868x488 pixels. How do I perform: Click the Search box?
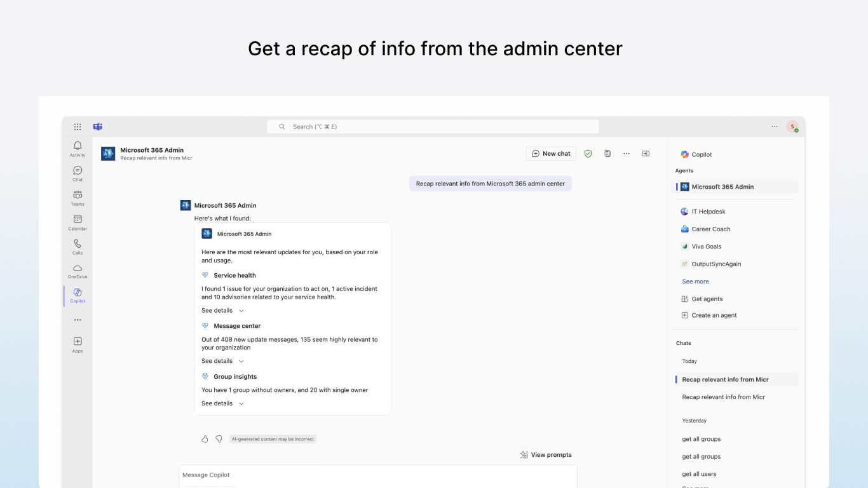coord(433,126)
